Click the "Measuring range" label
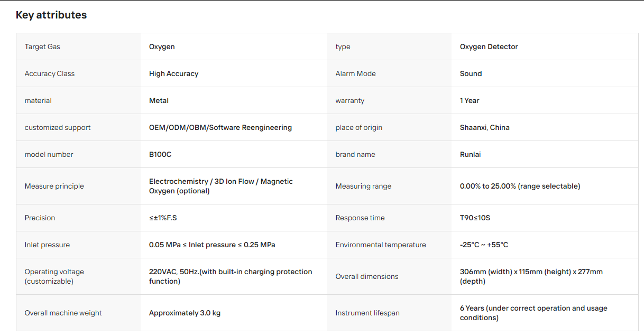This screenshot has width=644, height=336. point(364,186)
